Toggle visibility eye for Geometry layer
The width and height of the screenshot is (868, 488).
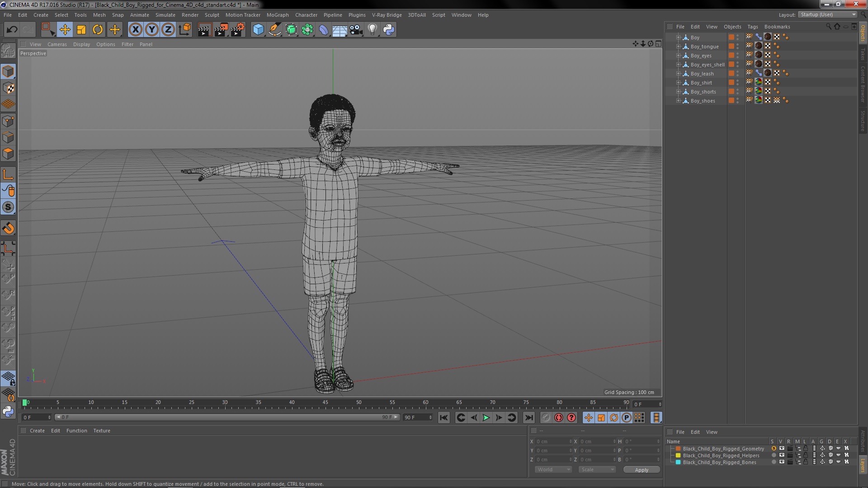[x=782, y=449]
